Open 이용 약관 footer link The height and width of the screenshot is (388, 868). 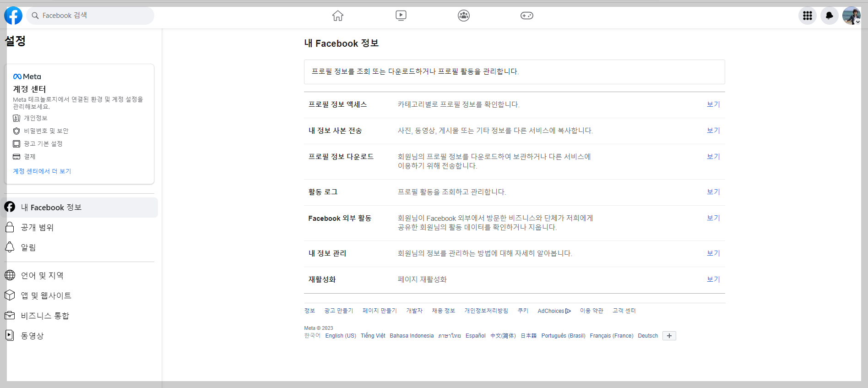[591, 311]
